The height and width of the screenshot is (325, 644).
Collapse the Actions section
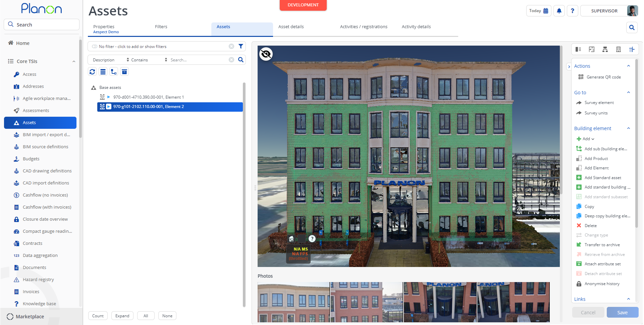coord(629,66)
